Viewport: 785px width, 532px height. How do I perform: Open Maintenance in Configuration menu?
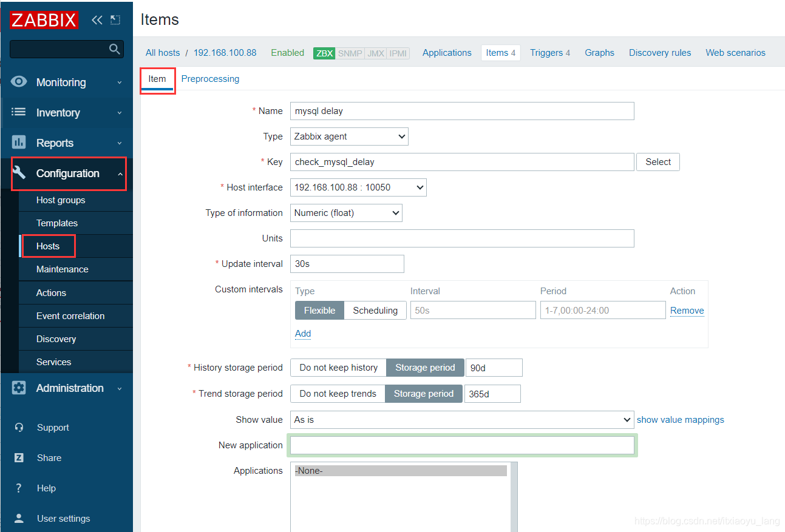[x=76, y=269]
